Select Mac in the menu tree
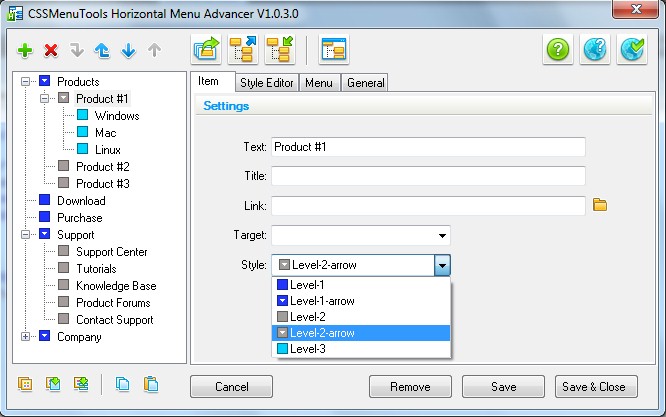666x417 pixels. click(x=106, y=132)
